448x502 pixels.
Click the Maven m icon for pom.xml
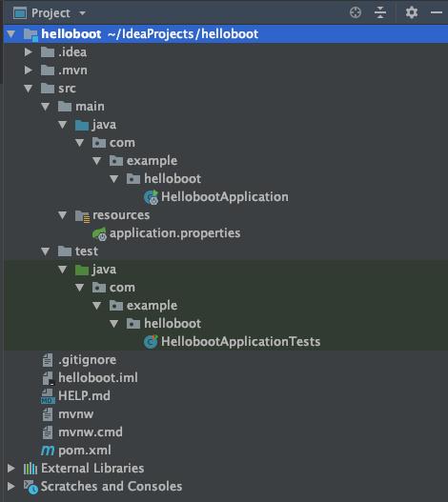[48, 451]
